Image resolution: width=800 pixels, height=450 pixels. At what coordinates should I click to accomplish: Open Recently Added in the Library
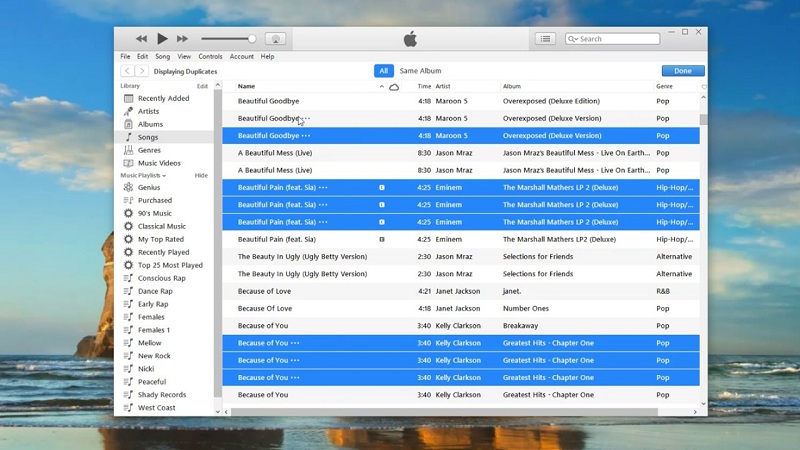coord(163,99)
